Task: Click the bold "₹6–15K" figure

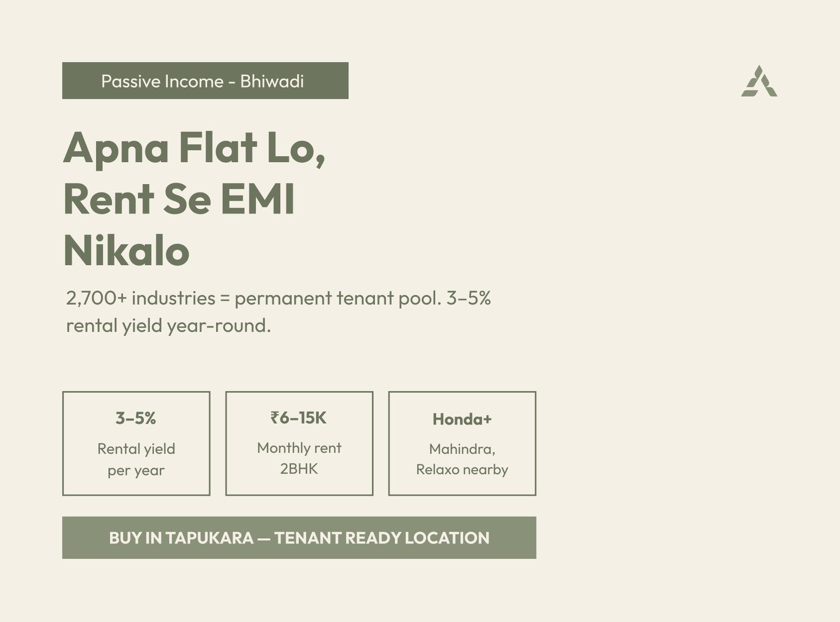Action: (x=299, y=418)
